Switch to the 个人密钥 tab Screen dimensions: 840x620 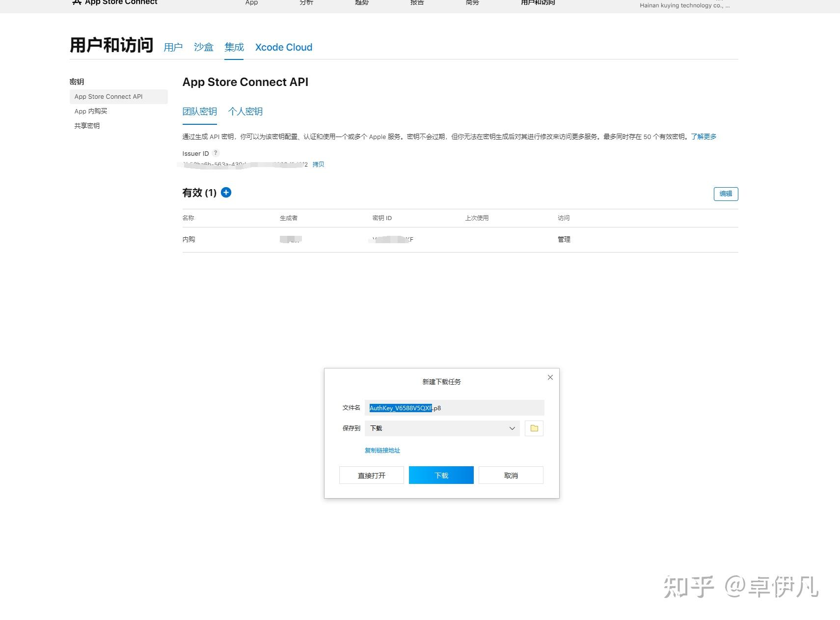tap(245, 111)
